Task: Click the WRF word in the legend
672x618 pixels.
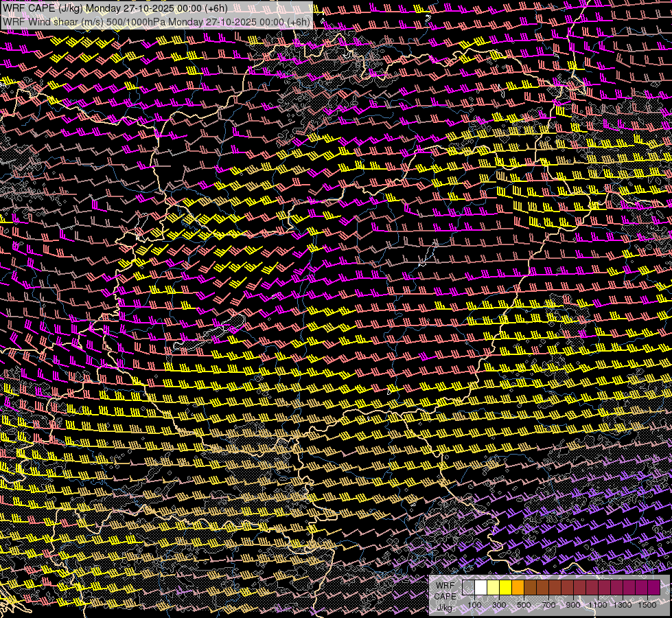Action: pos(445,586)
